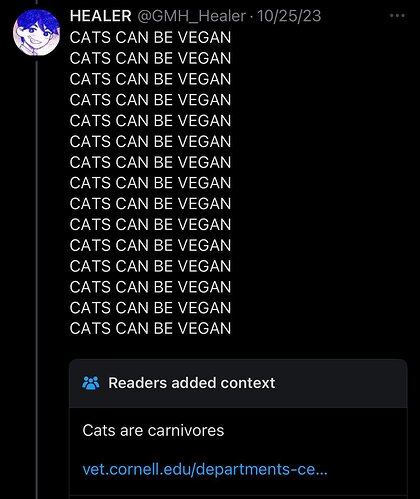Click the Community Notes people icon
This screenshot has height=499, width=420.
pos(90,383)
